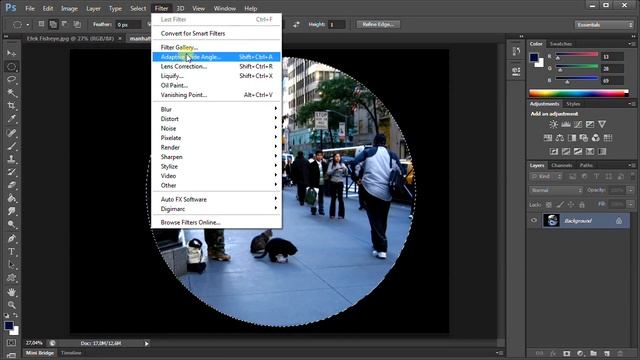
Task: Select the Crop tool
Action: (x=11, y=106)
